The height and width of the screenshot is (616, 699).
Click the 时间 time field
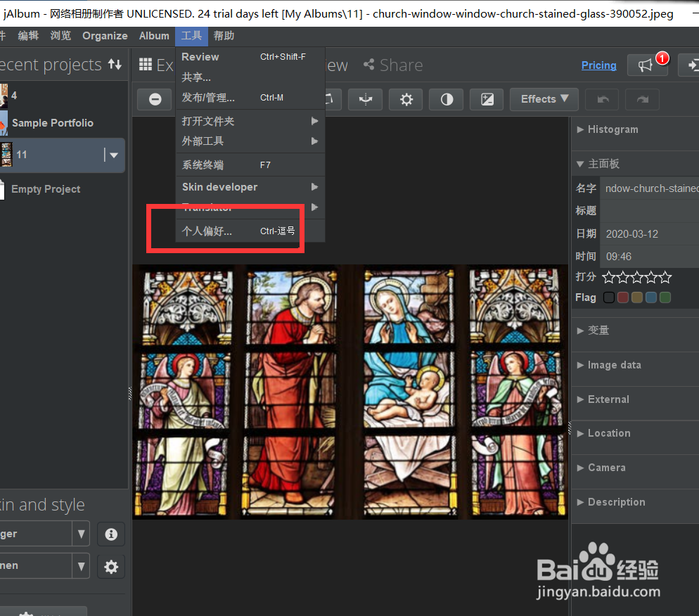(650, 257)
